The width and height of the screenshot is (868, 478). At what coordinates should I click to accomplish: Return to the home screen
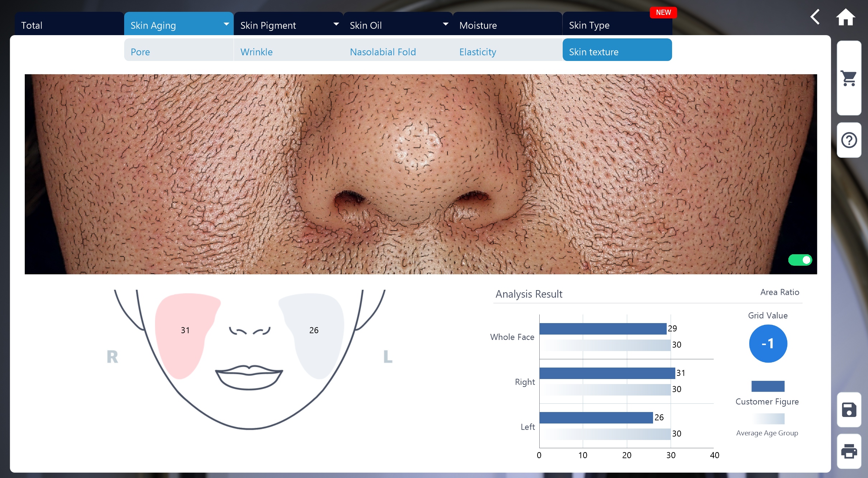[x=846, y=17]
